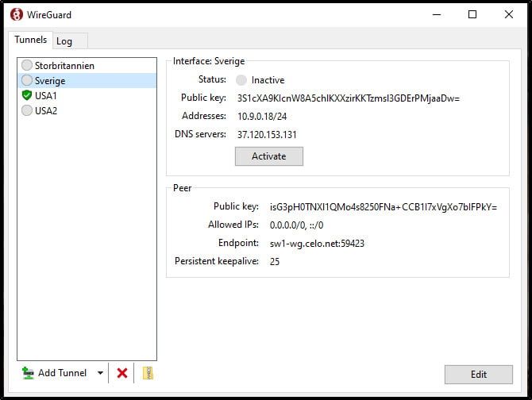Click the export tunnels to zip icon
This screenshot has height=400, width=532.
148,373
